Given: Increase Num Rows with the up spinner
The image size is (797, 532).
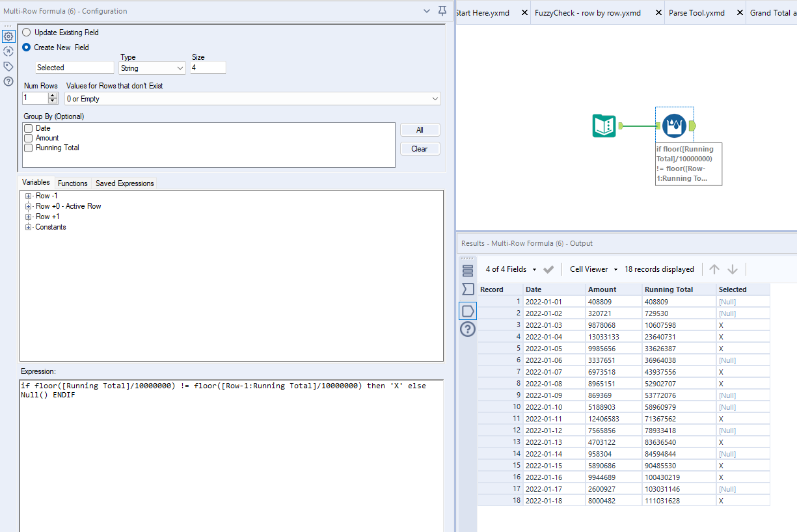Looking at the screenshot, I should pos(53,96).
